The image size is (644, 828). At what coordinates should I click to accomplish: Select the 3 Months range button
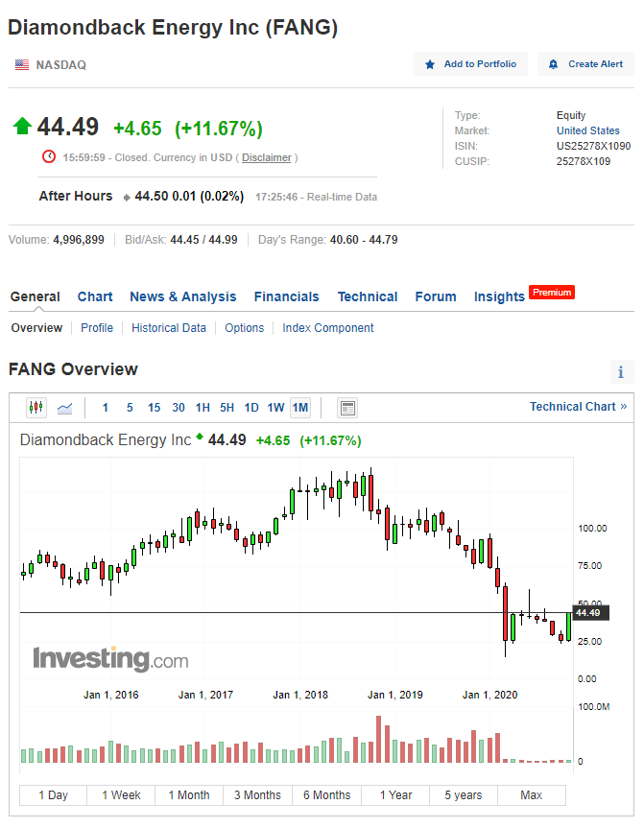click(x=258, y=795)
